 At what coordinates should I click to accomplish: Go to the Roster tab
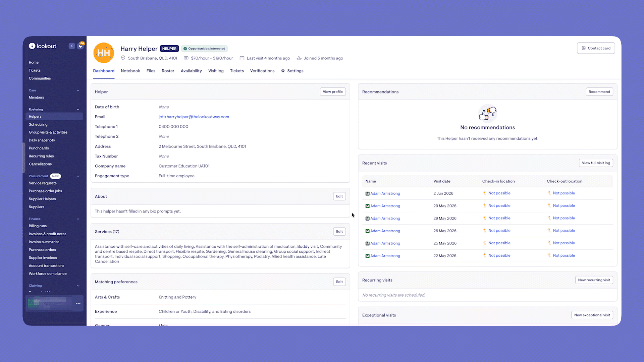168,71
